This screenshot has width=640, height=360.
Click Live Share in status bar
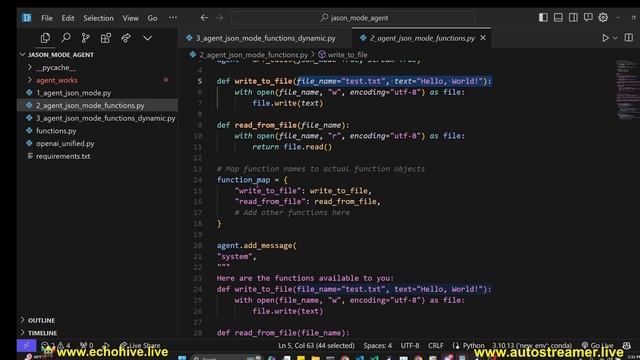coord(140,346)
